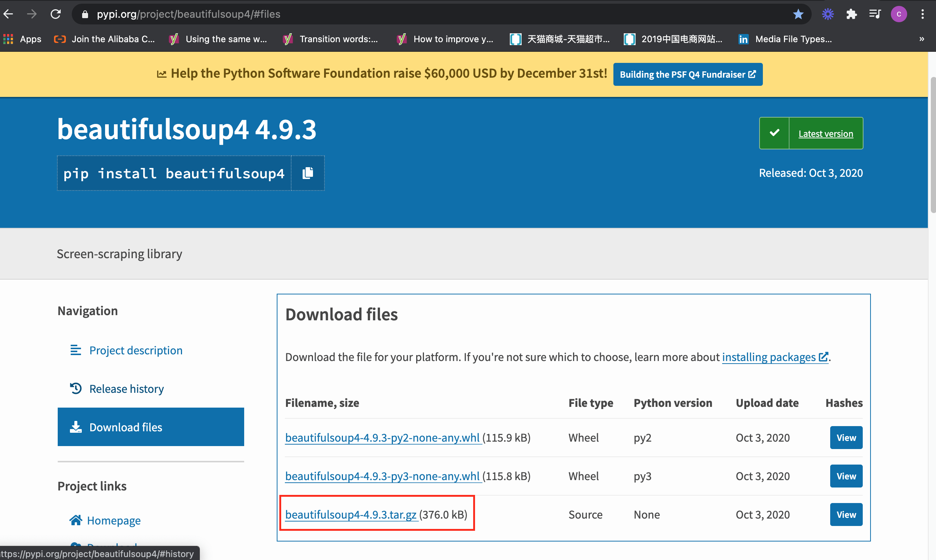Click the Project description lines icon
This screenshot has width=936, height=560.
(x=75, y=350)
